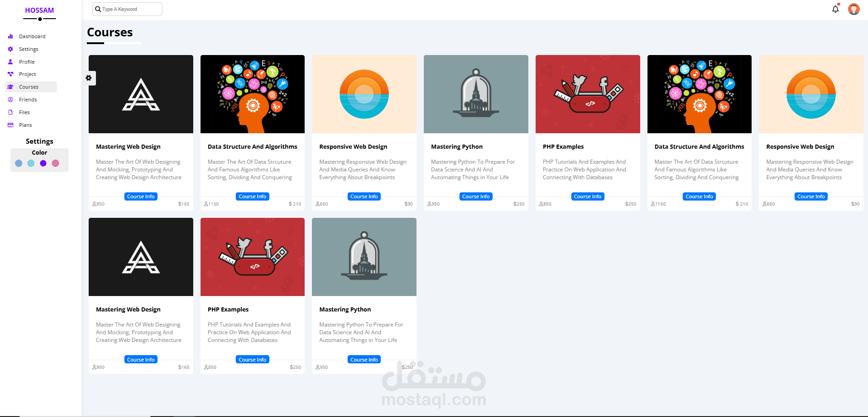This screenshot has height=417, width=868.
Task: Click top-row 'Mastering Python' card title
Action: point(457,146)
